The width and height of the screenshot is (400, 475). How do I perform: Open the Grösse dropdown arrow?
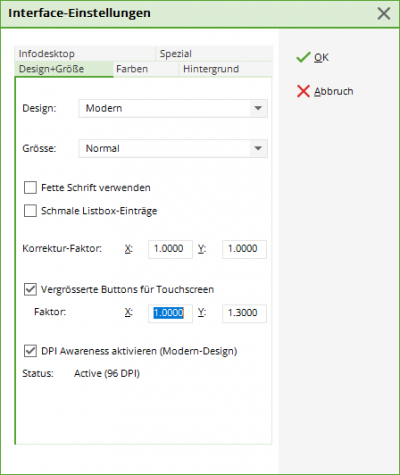[x=258, y=148]
